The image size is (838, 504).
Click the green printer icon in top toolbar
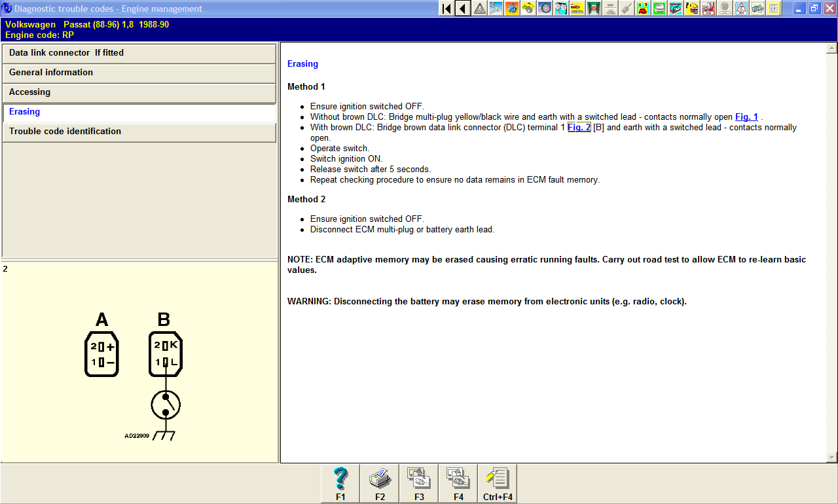coord(659,9)
